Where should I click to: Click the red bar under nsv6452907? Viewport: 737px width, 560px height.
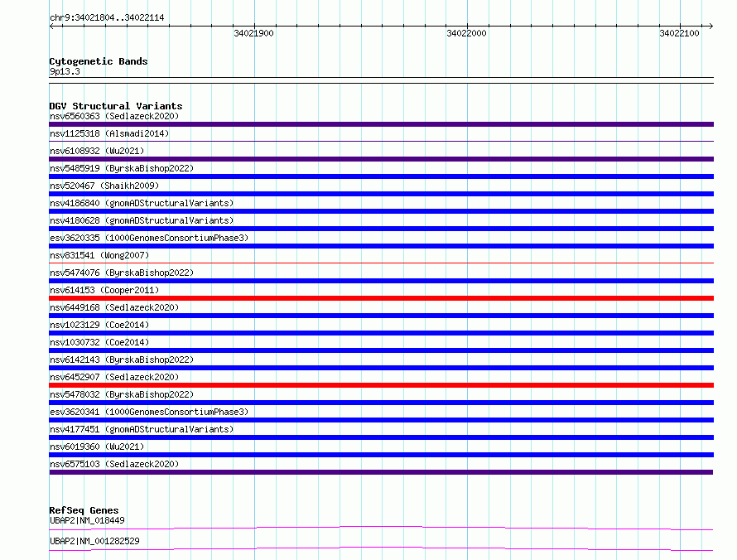click(381, 385)
